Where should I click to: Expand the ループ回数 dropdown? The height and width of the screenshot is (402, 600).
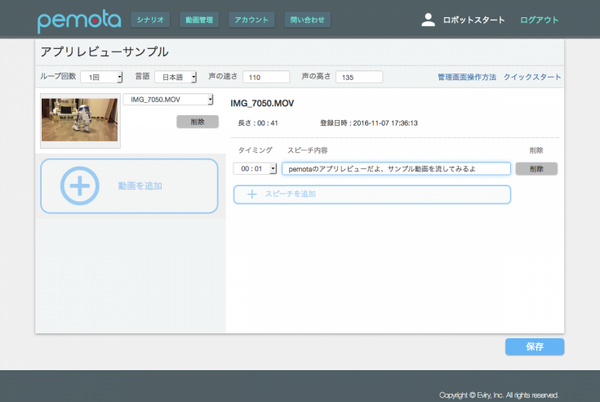(x=102, y=77)
